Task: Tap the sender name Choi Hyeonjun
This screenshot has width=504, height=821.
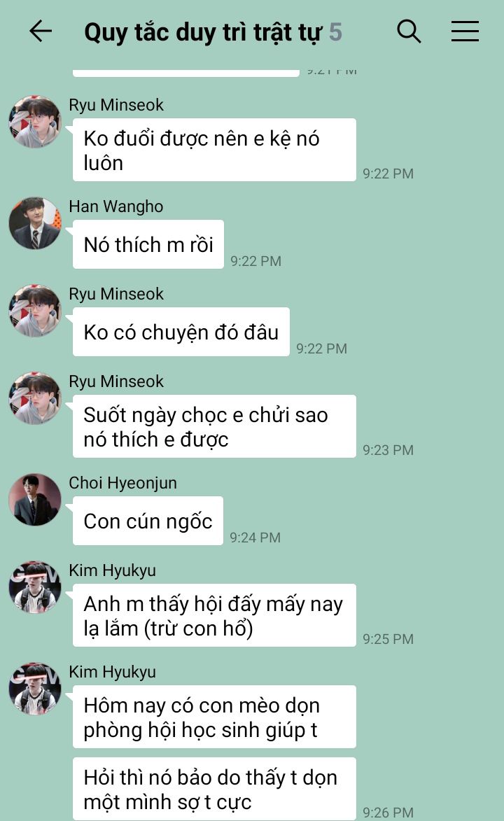Action: (x=122, y=483)
